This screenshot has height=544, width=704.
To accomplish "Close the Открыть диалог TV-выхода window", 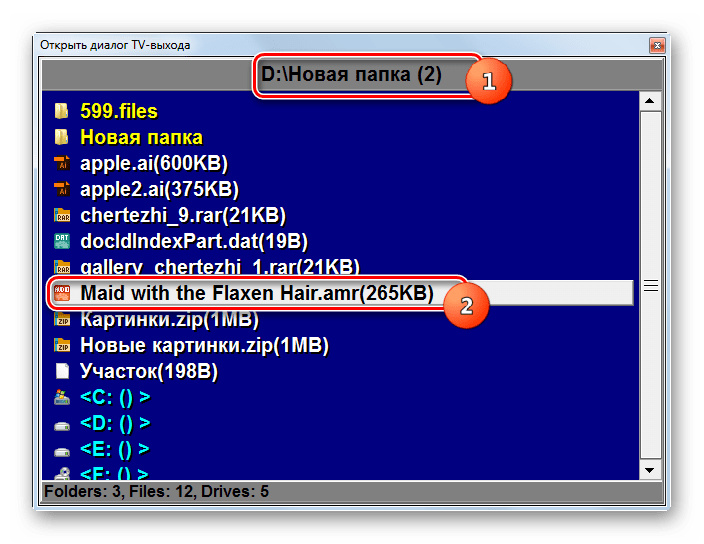I will coord(657,45).
